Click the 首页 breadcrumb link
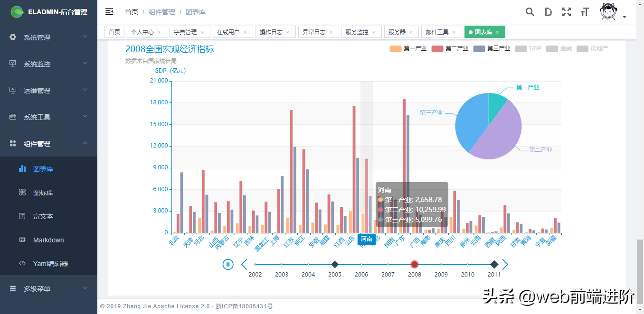This screenshot has width=644, height=314. [x=132, y=12]
